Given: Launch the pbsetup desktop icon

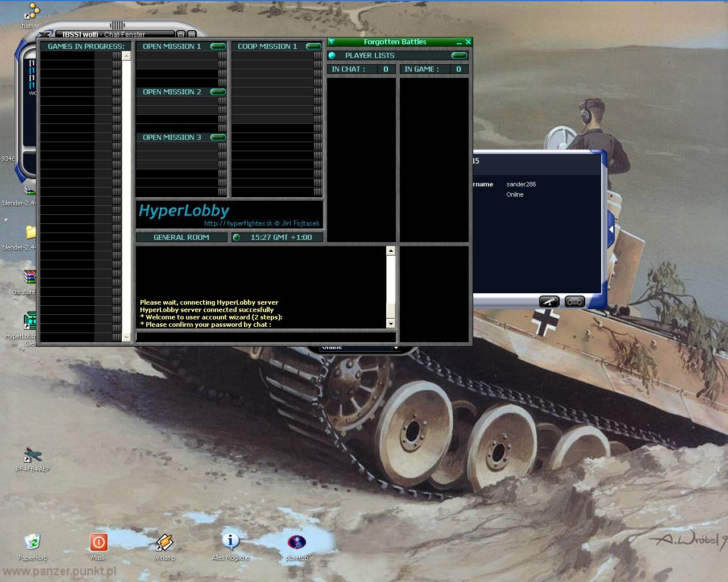Looking at the screenshot, I should pos(296,542).
